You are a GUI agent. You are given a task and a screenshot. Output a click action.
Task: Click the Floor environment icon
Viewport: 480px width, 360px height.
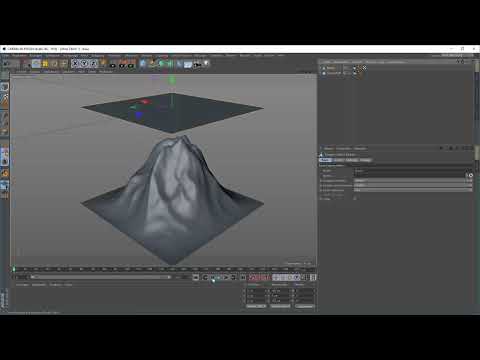[x=188, y=64]
